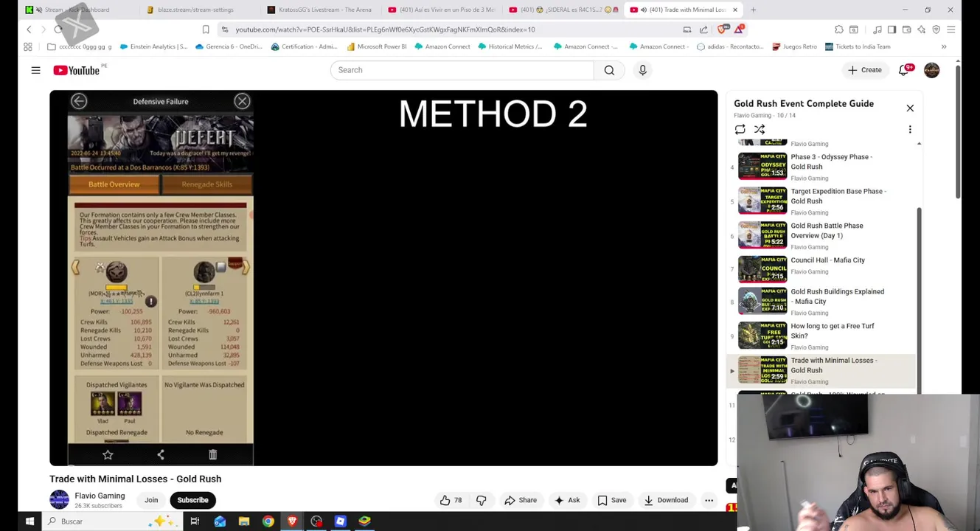Go to YouTube home via logo
980x531 pixels.
[x=77, y=70]
